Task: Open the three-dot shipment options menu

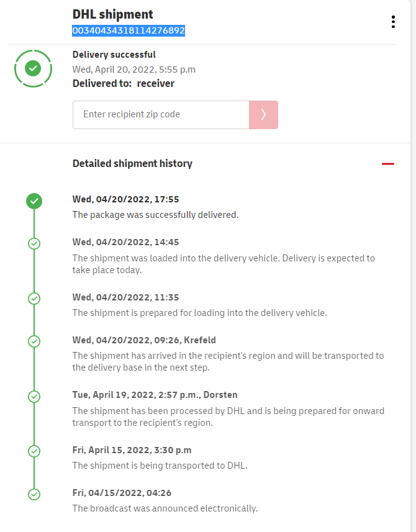Action: tap(393, 22)
